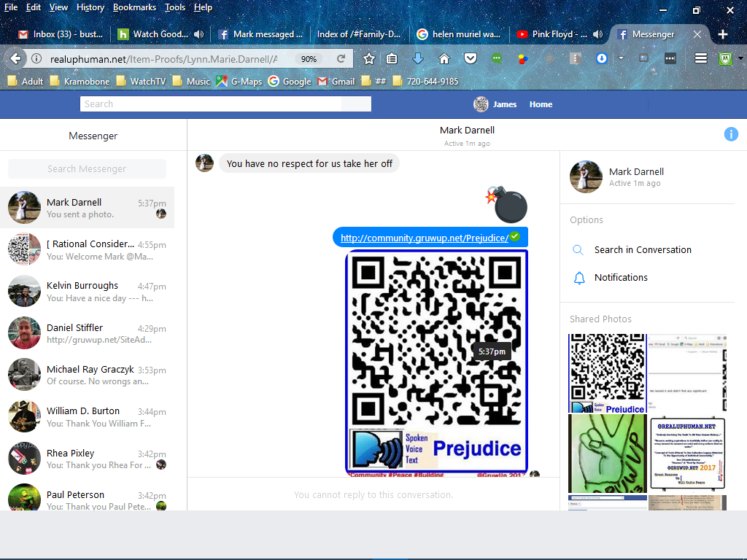The width and height of the screenshot is (747, 560).
Task: Click James's profile picture in the header
Action: point(481,104)
